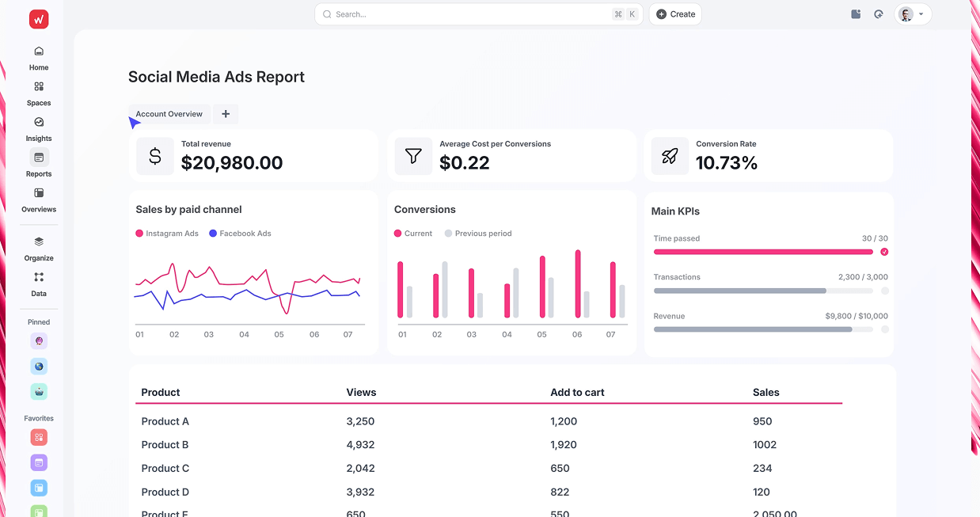Click the Workspace logo at top left
The height and width of the screenshot is (517, 980).
tap(38, 18)
